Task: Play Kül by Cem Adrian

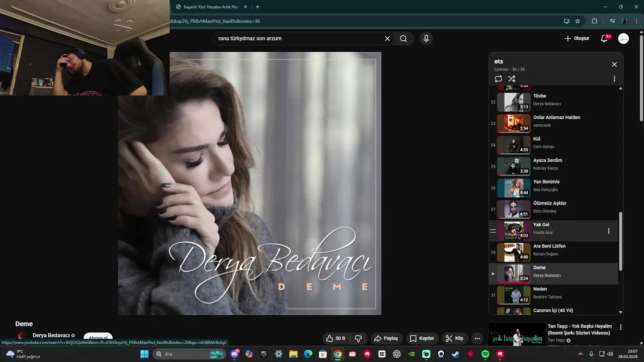Action: [x=553, y=145]
